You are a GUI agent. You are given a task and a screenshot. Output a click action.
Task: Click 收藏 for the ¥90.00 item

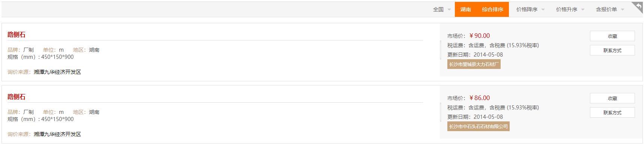[612, 36]
